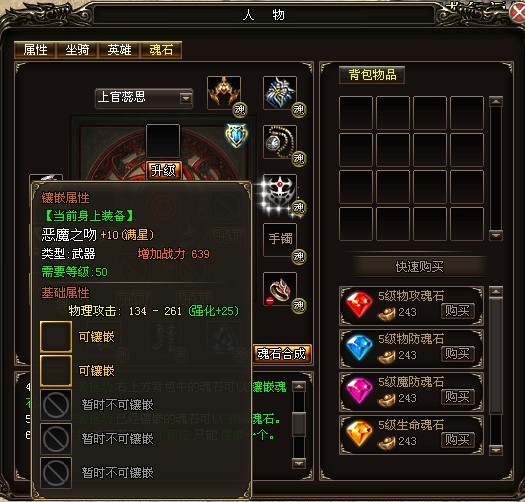Image resolution: width=525 pixels, height=502 pixels.
Task: Click the orange 5级生命魂石 gem icon
Action: (359, 433)
